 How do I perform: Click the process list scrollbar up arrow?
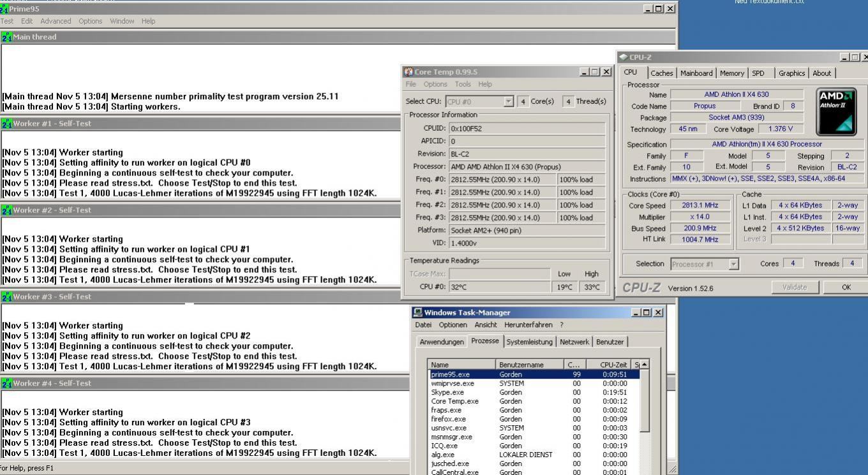[x=645, y=364]
